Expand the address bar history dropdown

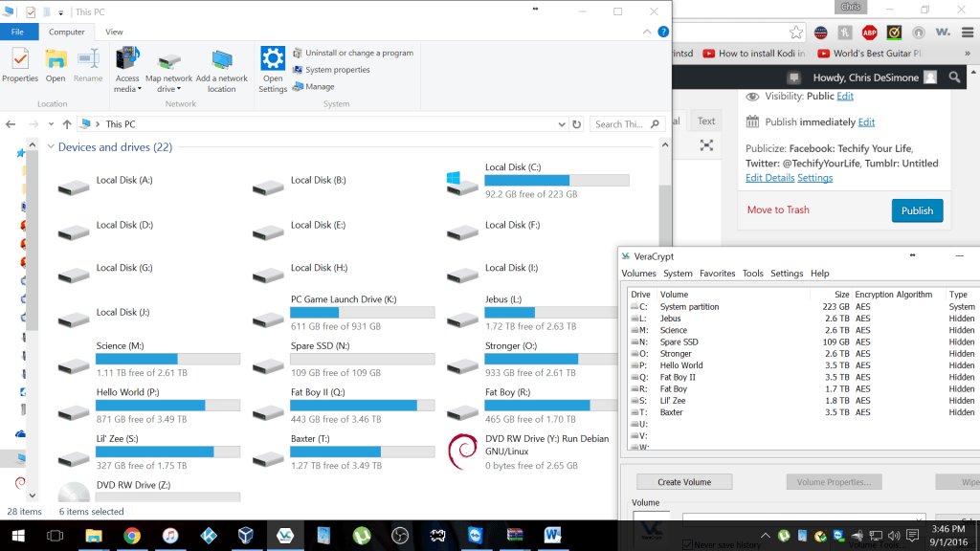pos(562,124)
